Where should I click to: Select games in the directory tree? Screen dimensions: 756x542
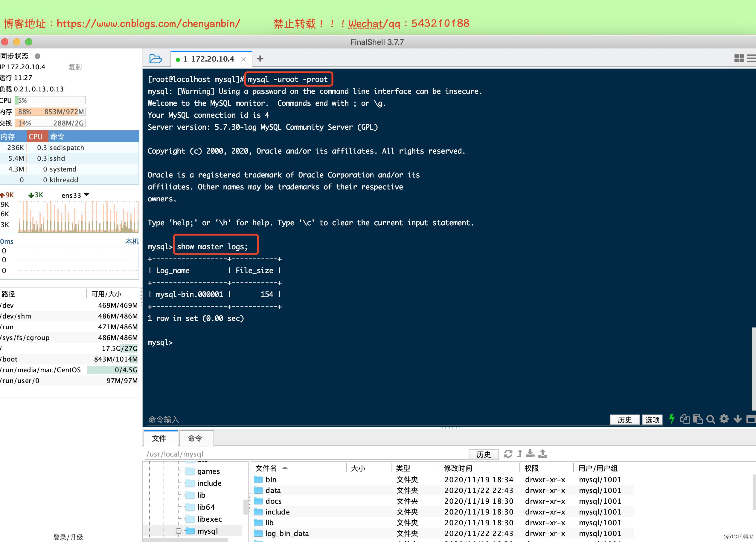pos(208,471)
